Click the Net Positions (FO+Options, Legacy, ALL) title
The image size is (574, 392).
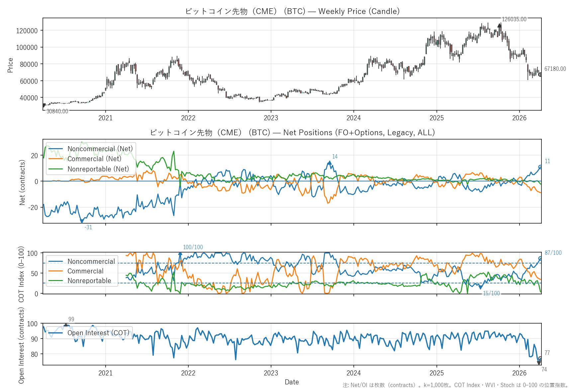point(292,133)
